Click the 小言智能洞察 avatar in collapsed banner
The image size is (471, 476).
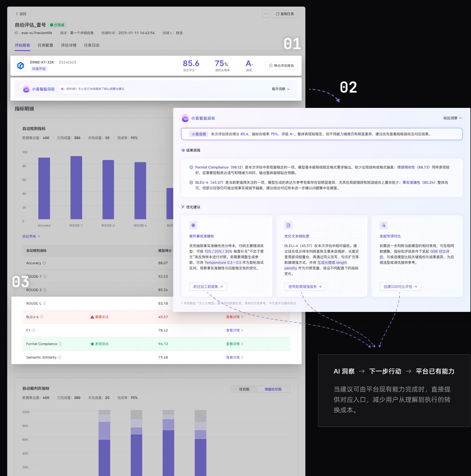26,89
